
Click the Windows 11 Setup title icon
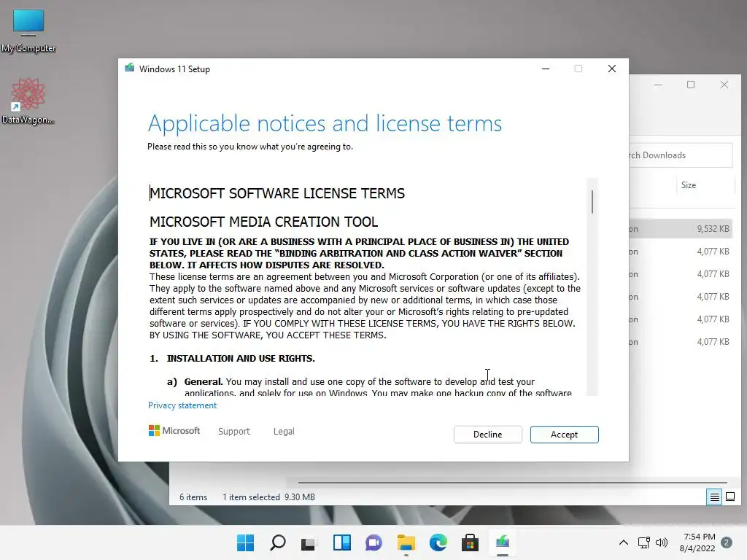coord(129,68)
